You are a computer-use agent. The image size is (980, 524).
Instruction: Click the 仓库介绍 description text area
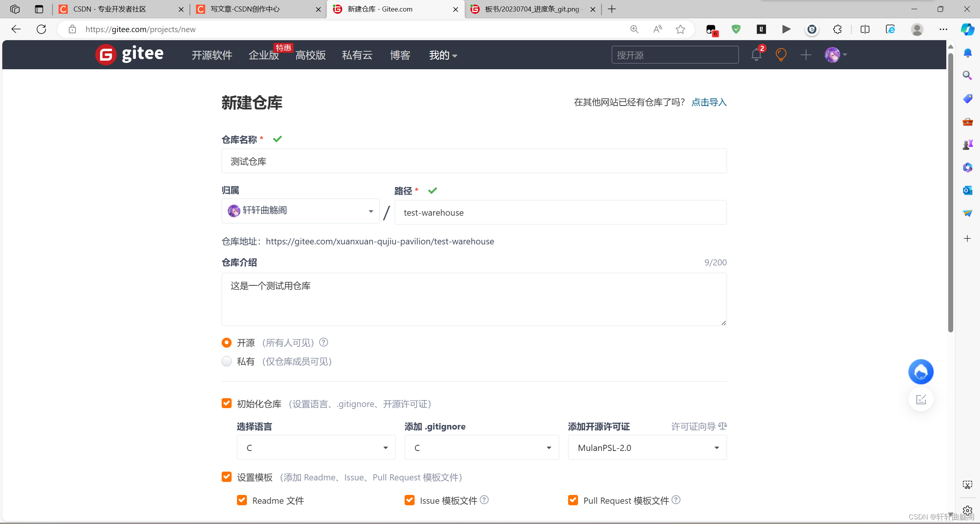pos(474,299)
